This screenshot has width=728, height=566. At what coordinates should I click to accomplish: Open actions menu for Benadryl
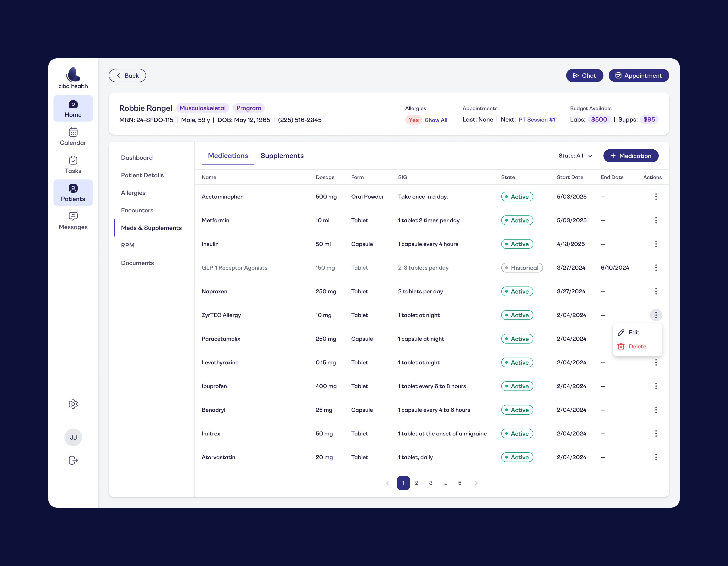pyautogui.click(x=656, y=410)
